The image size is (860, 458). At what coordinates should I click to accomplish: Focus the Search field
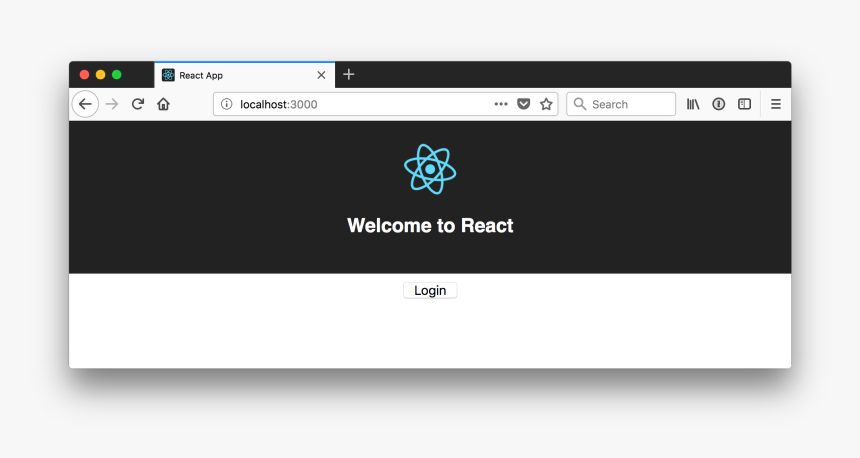(621, 104)
